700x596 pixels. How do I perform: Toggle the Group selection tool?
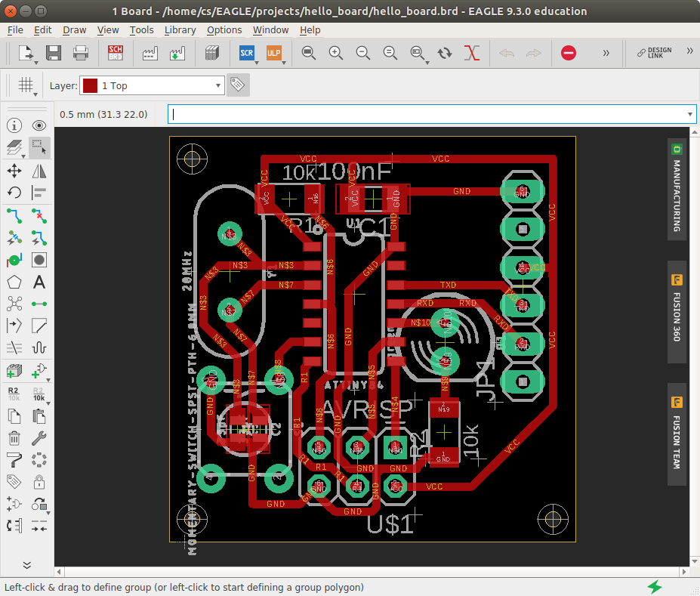(39, 148)
